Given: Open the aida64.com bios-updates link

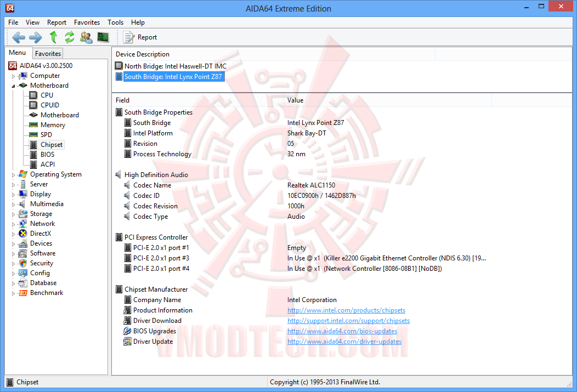Looking at the screenshot, I should (x=342, y=331).
